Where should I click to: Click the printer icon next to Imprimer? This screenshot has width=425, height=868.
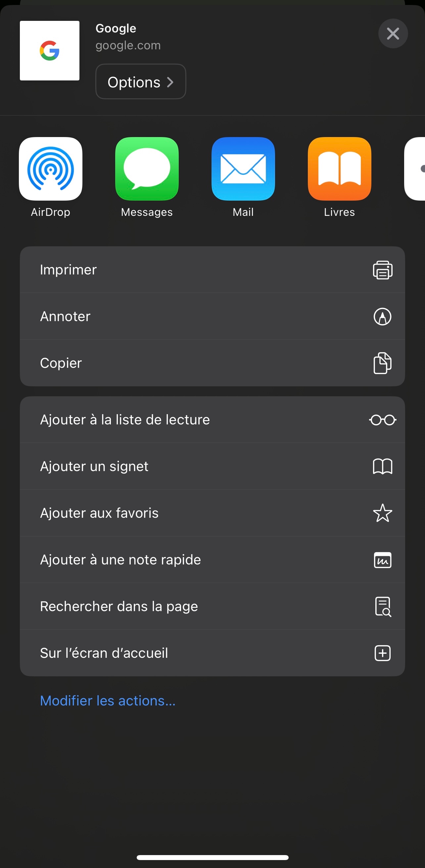pos(382,270)
